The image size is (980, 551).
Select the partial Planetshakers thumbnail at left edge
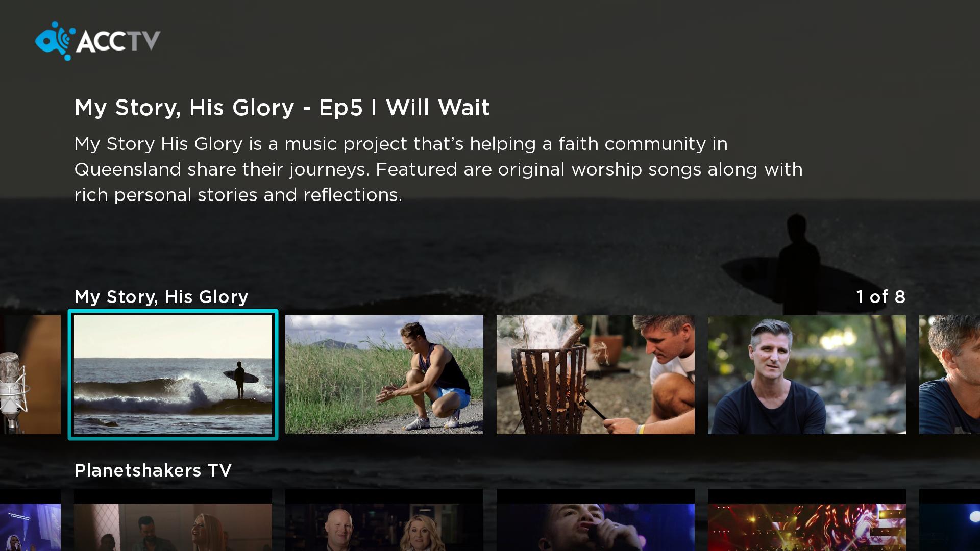coord(30,520)
